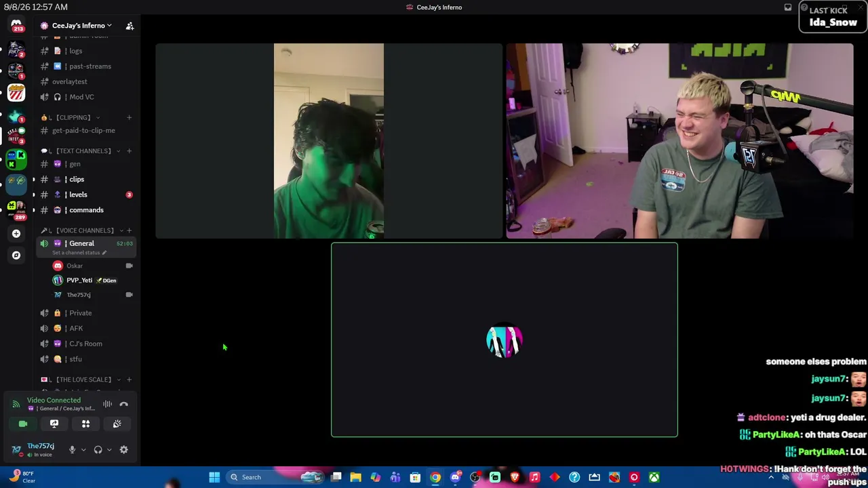Focus the dark-haired participant's video tile
This screenshot has width=868, height=488.
click(329, 141)
